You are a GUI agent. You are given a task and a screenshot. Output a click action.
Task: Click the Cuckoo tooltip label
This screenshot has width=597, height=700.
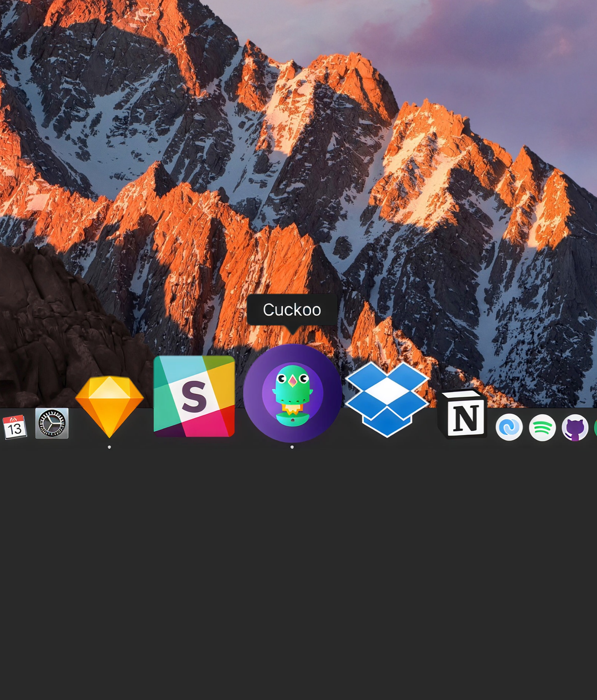292,310
